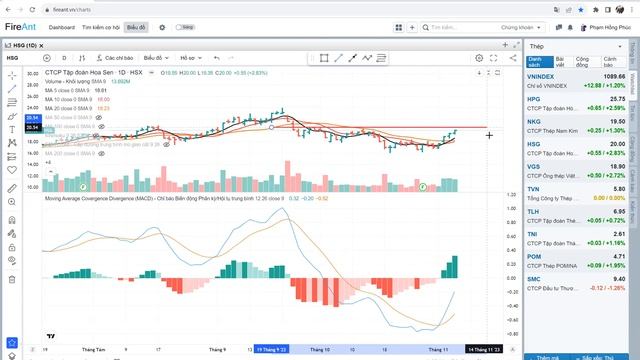Switch to the Dashboard menu
This screenshot has height=360, width=640.
point(62,27)
